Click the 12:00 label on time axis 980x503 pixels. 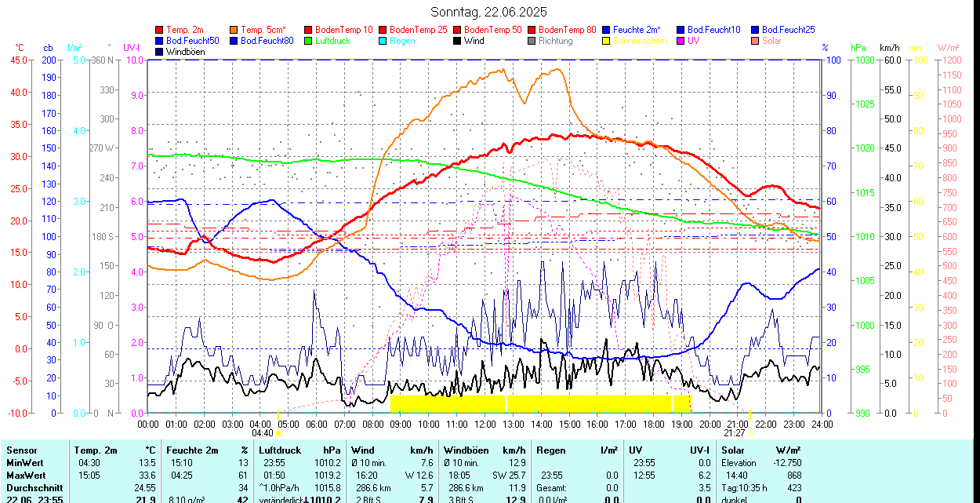(485, 424)
